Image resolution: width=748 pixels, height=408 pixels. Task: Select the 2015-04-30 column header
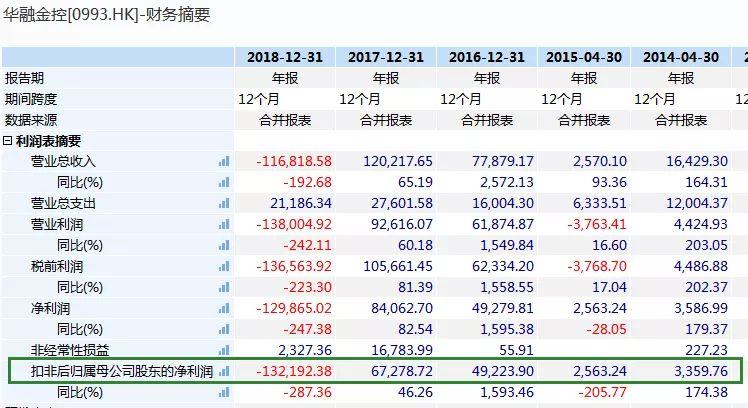pos(584,57)
